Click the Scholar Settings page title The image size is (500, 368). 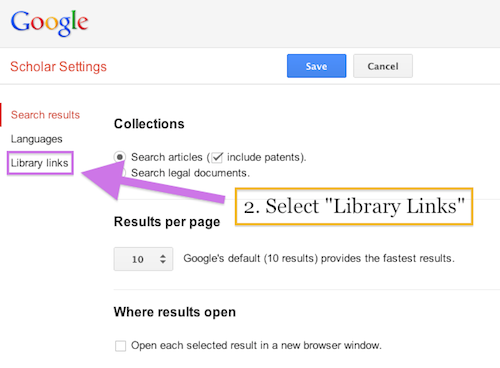click(x=58, y=66)
